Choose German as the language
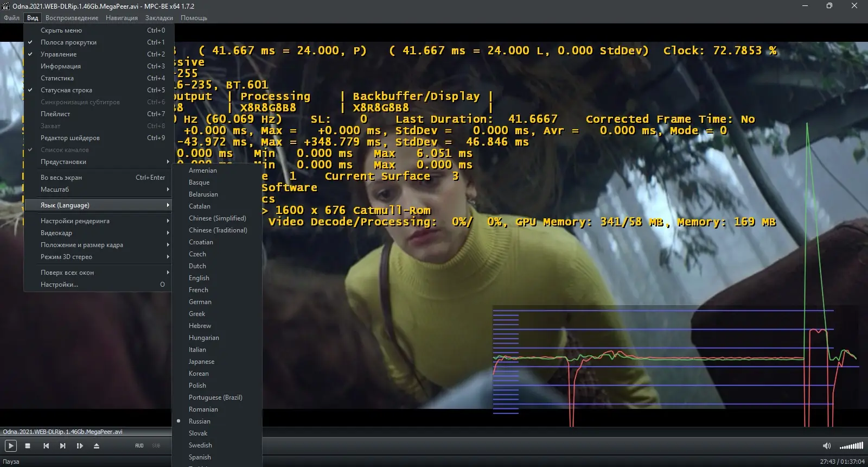Image resolution: width=868 pixels, height=467 pixels. 217,302
